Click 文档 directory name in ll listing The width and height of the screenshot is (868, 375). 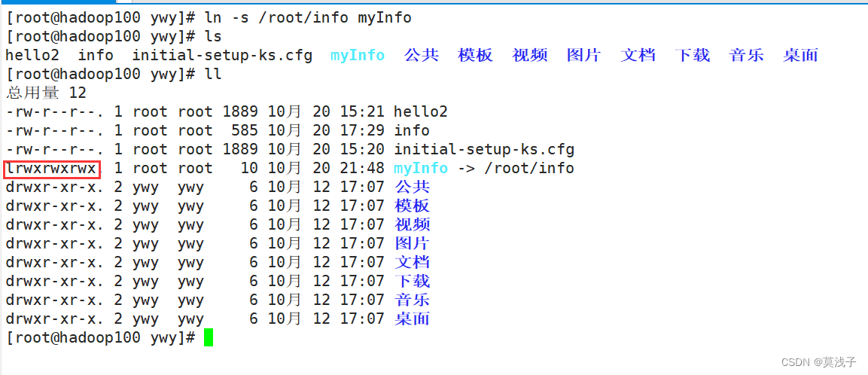(413, 262)
